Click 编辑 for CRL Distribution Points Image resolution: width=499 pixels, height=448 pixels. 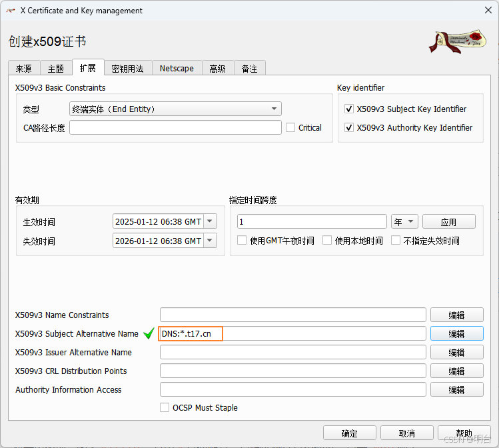(456, 371)
